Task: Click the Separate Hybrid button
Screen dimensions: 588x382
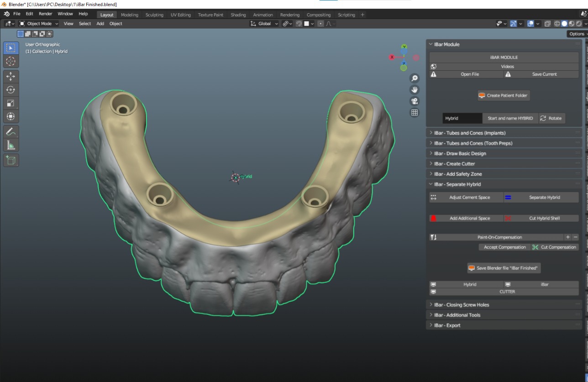Action: 541,197
